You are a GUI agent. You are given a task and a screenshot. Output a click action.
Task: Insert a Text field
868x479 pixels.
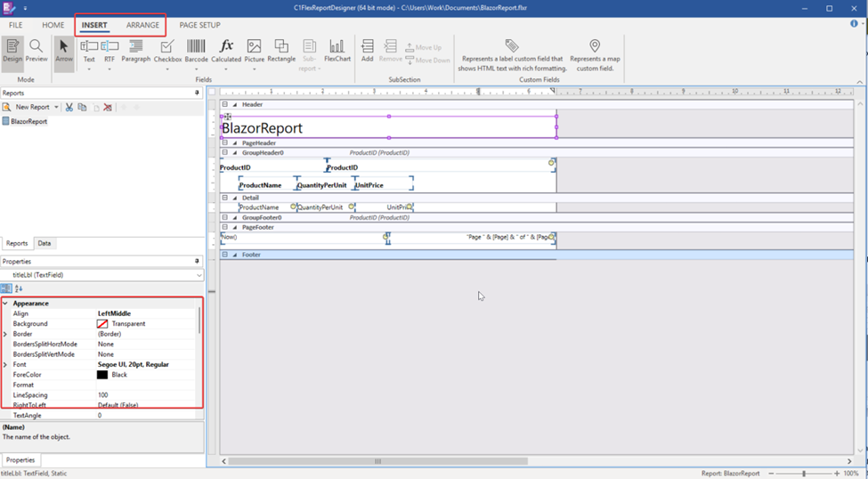click(x=89, y=50)
